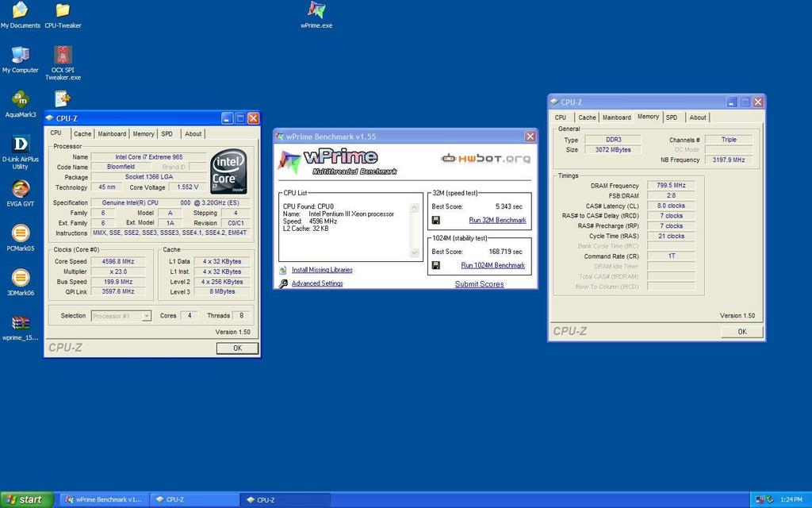Click the icon beside Install Missing Libraries
812x508 pixels.
[283, 270]
